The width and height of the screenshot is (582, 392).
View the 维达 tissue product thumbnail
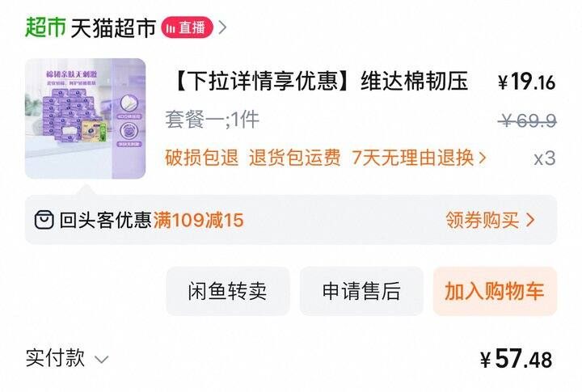(x=85, y=119)
